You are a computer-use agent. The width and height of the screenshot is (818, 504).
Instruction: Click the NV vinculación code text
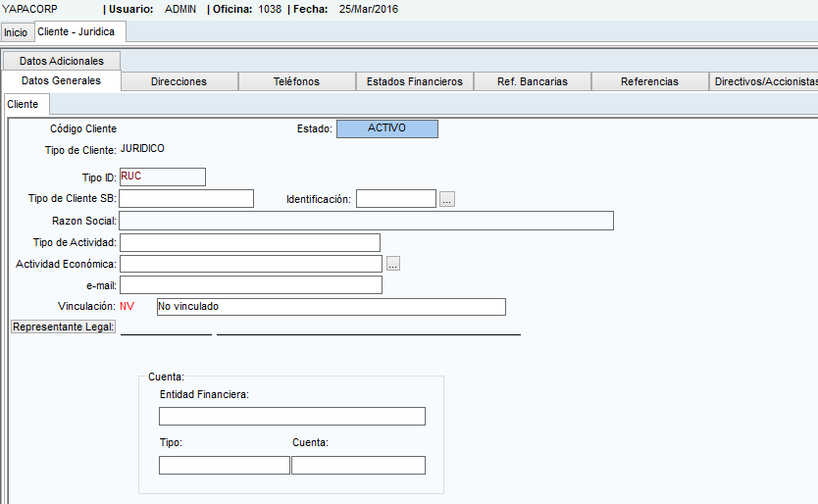point(127,306)
